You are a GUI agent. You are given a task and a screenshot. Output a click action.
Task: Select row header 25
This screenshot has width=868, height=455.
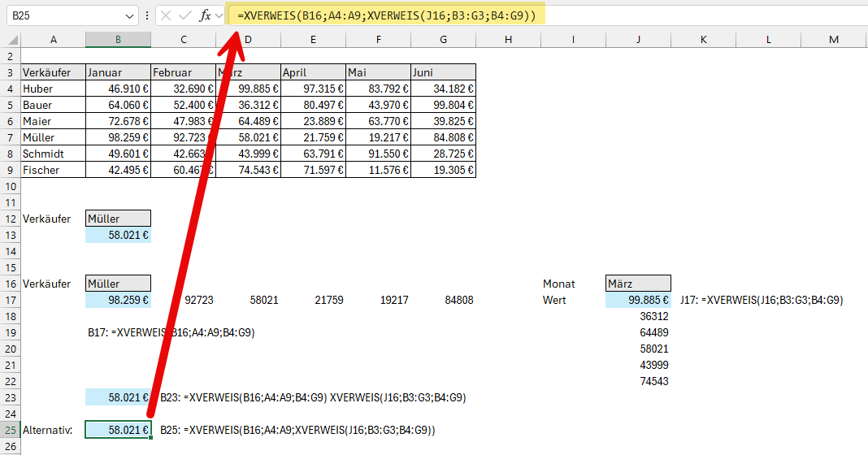point(10,430)
